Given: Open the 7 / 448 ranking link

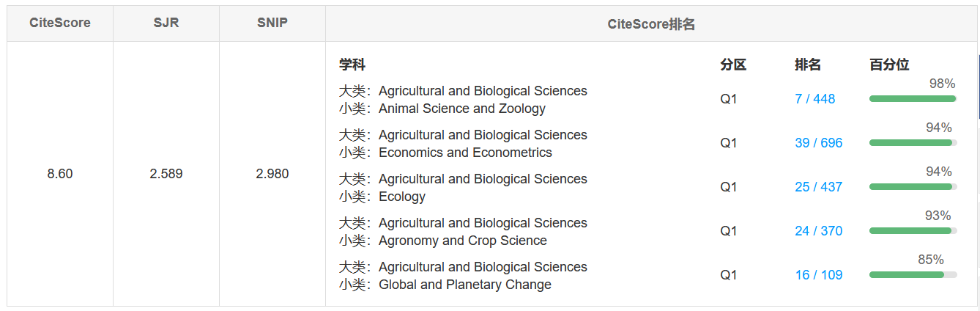Looking at the screenshot, I should [814, 99].
